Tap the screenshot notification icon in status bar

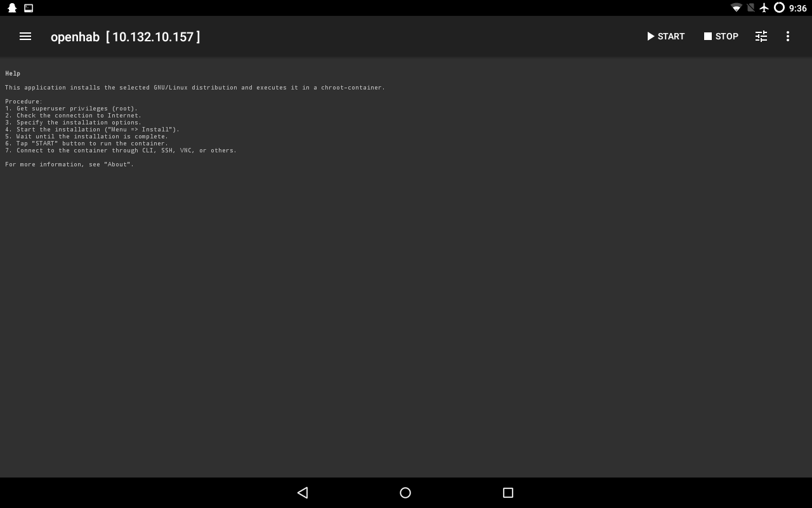[29, 8]
